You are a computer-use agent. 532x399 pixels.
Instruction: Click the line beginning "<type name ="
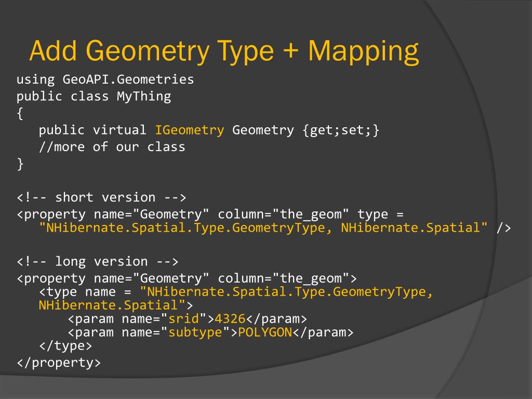[236, 292]
